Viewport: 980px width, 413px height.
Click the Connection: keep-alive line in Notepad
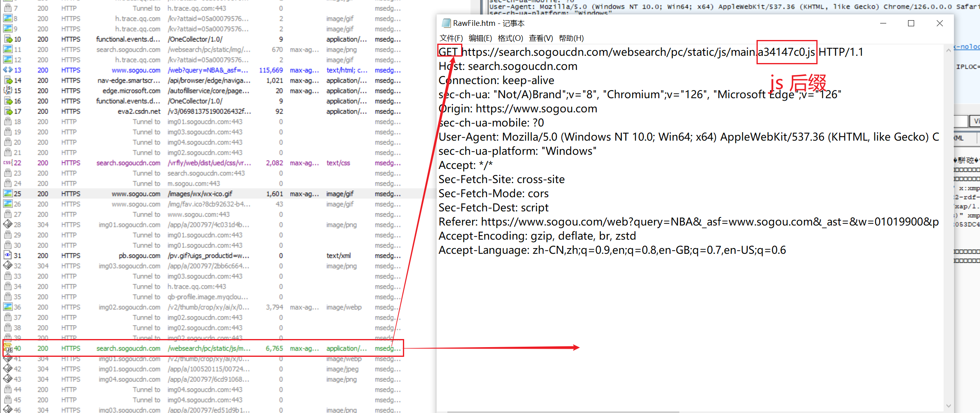click(496, 80)
